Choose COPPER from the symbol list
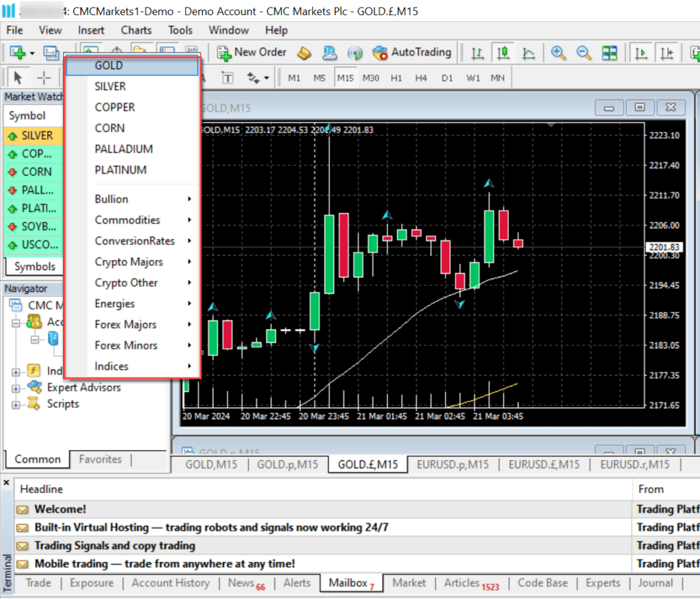Viewport: 700px width, 599px height. (132, 107)
